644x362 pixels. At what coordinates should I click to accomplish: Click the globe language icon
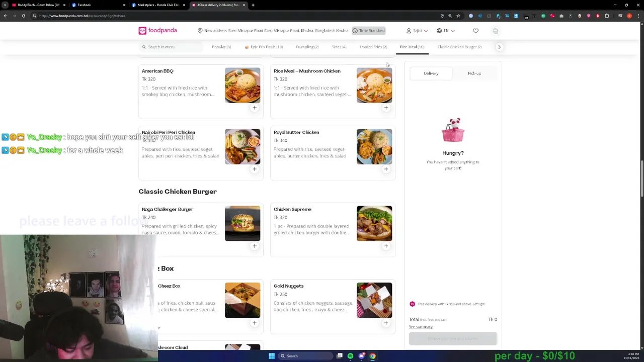(x=439, y=31)
